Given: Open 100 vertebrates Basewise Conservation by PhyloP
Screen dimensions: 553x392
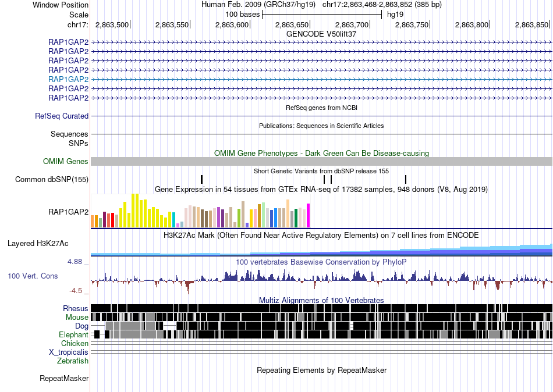Looking at the screenshot, I should point(321,262).
